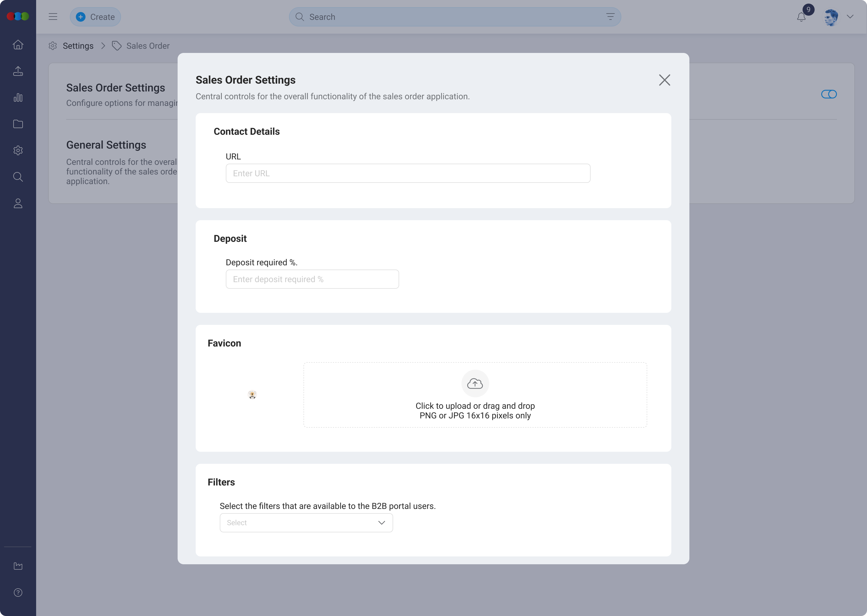This screenshot has height=616, width=867.
Task: Open the search filter options icon
Action: tap(610, 17)
